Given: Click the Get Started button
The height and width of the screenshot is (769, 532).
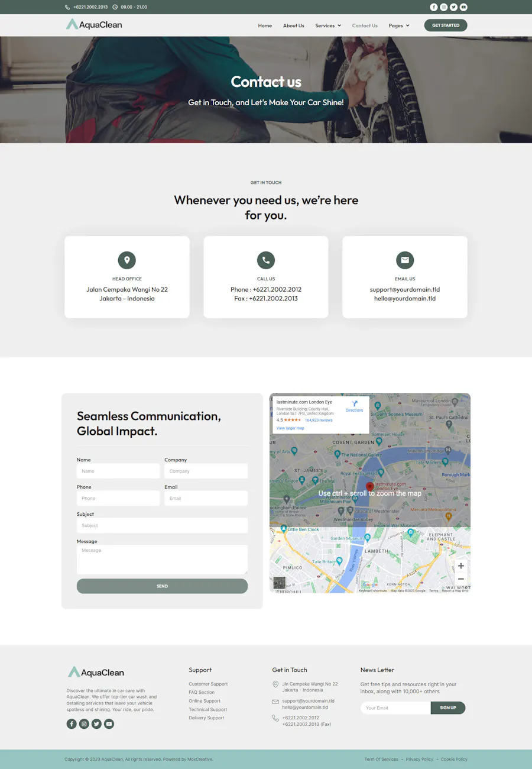Looking at the screenshot, I should click(446, 25).
